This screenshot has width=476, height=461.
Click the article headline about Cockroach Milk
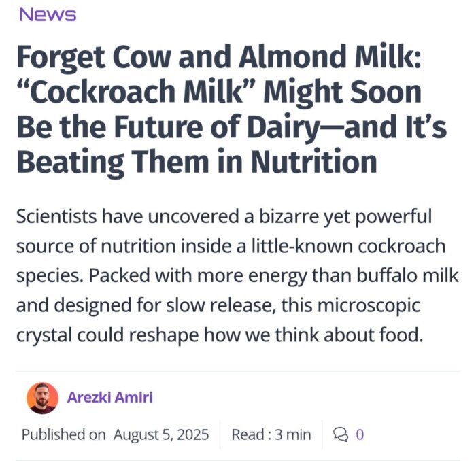pos(231,109)
